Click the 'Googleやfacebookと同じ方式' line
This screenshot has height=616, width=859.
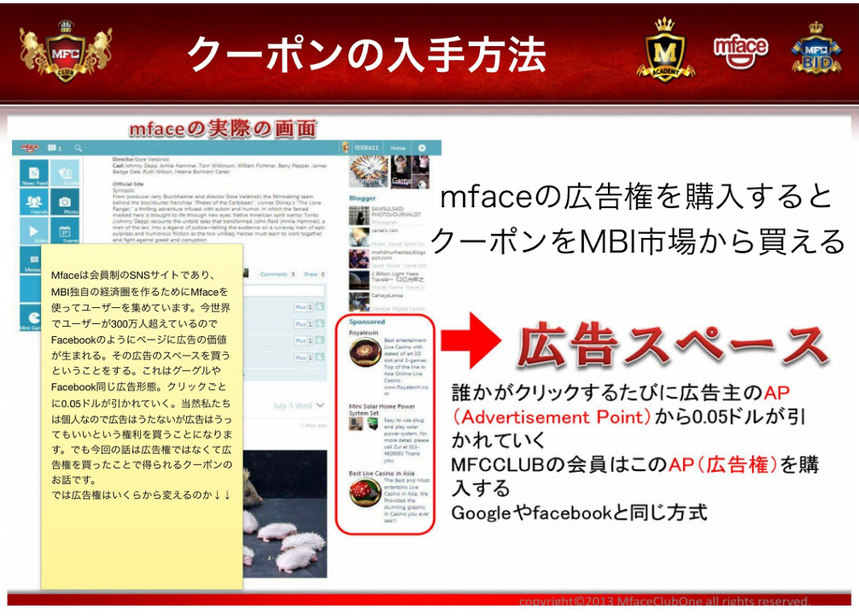579,513
